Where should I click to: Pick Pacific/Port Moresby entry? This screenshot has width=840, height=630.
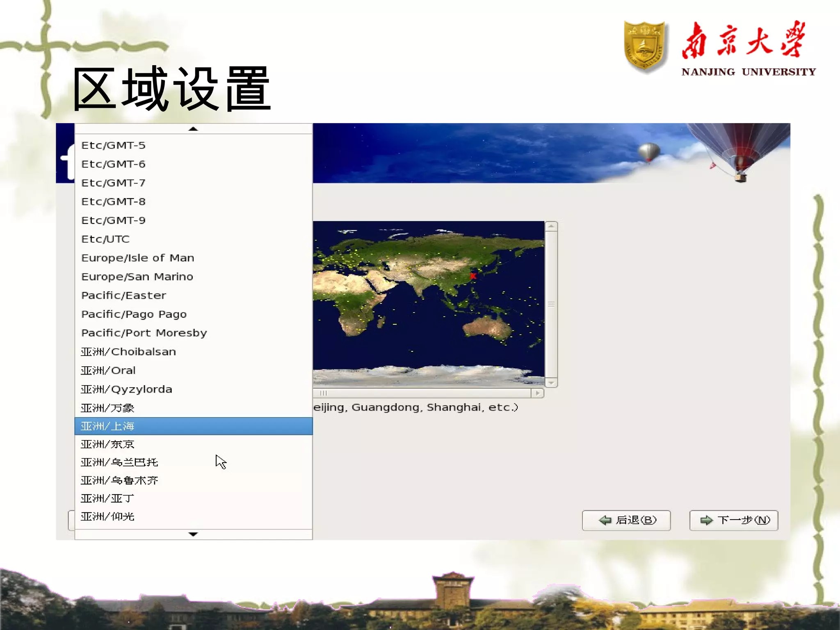pyautogui.click(x=193, y=333)
